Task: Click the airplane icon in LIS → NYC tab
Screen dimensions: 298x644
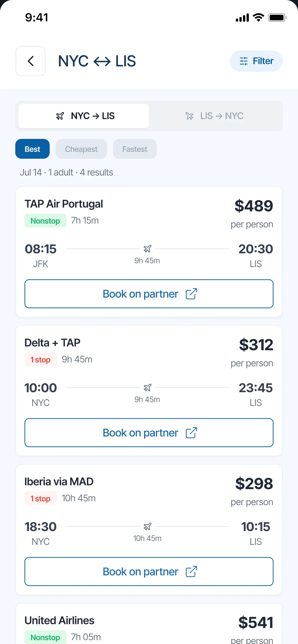Action: point(189,116)
